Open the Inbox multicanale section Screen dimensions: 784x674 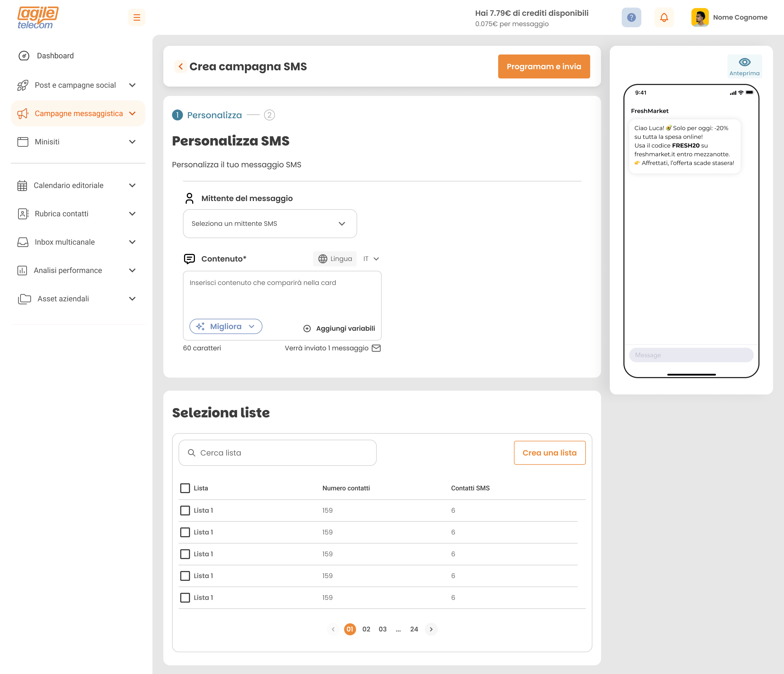click(64, 242)
